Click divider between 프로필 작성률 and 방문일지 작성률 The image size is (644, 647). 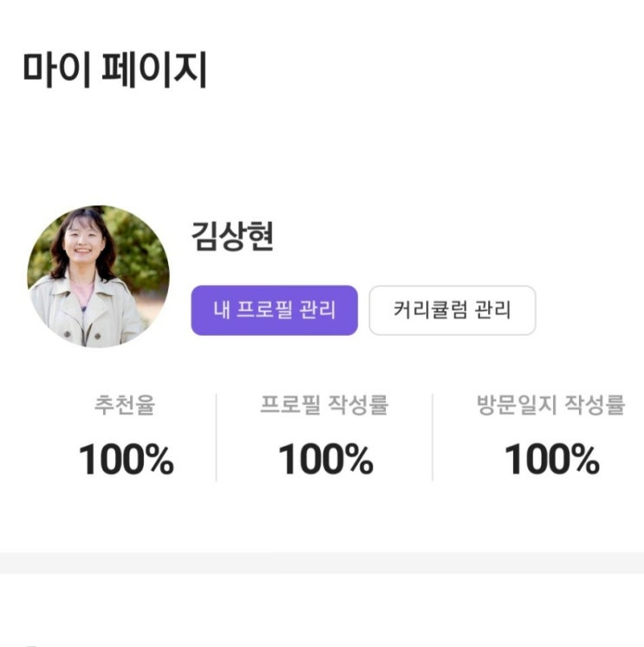[433, 436]
